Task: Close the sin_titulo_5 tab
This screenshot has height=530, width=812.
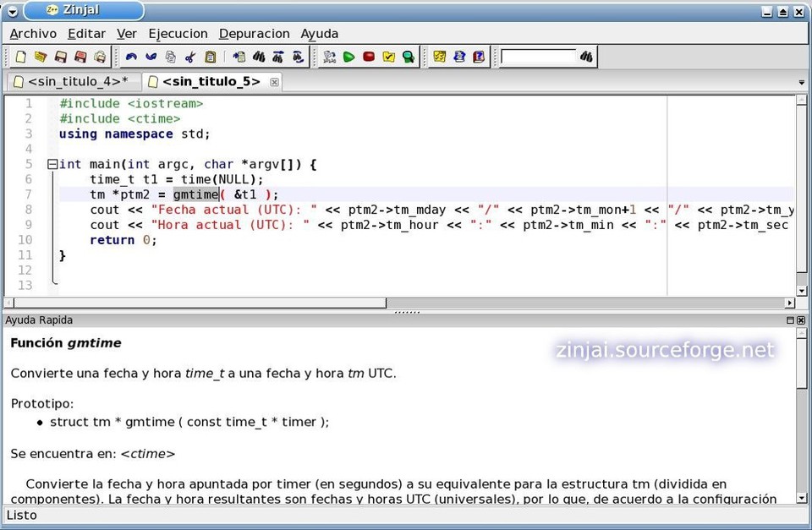Action: (x=273, y=81)
